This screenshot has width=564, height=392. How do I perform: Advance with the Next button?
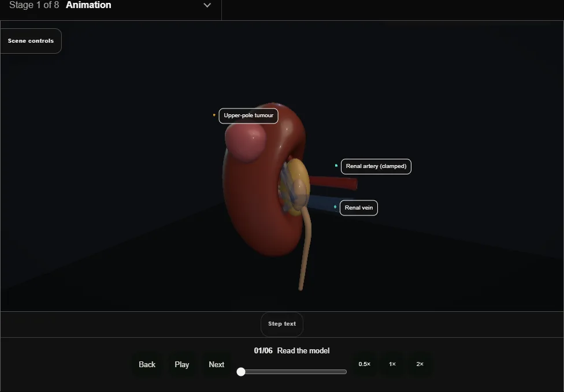coord(217,364)
